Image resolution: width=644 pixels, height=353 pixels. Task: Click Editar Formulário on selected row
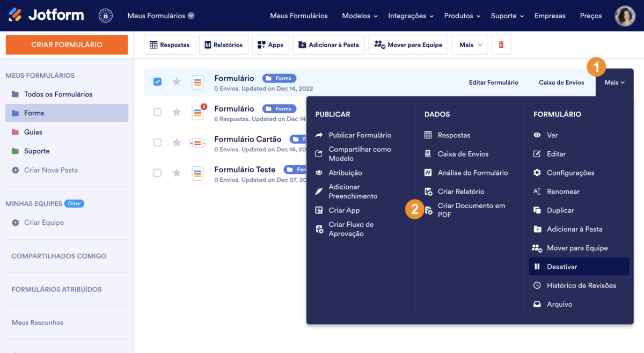tap(494, 83)
